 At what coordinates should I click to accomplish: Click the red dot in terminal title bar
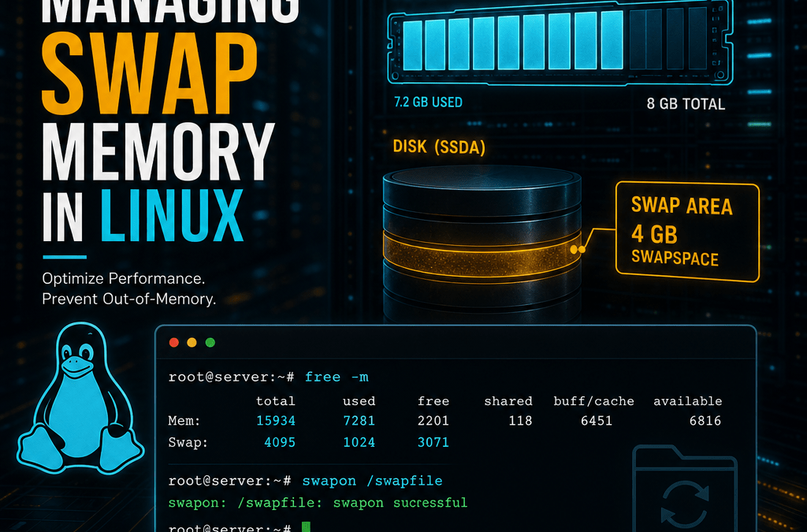174,343
